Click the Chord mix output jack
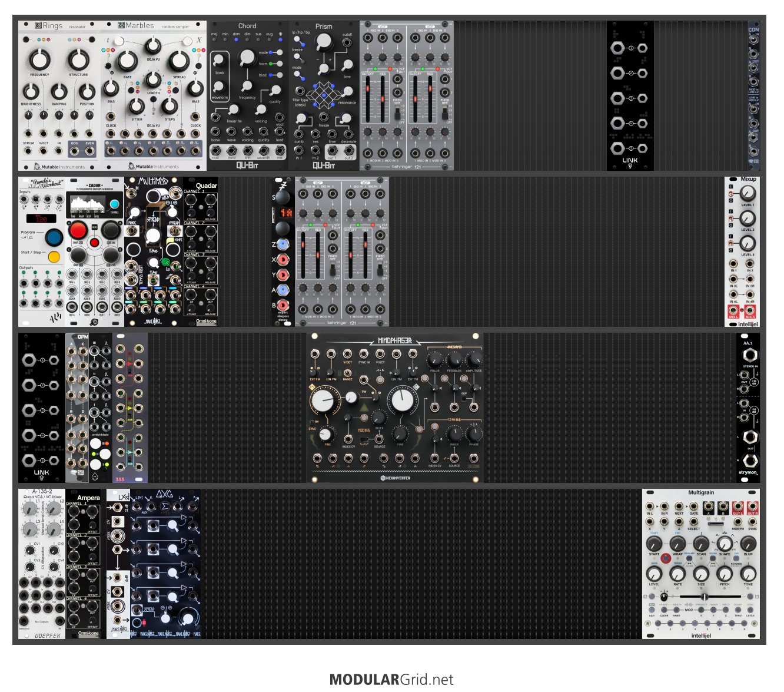 (x=280, y=151)
